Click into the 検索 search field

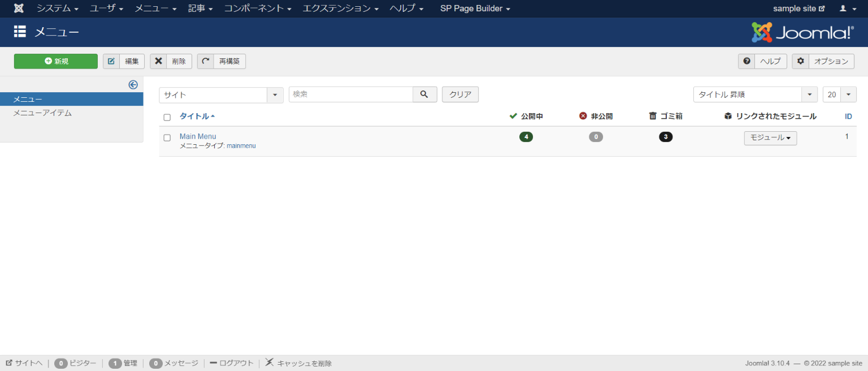tap(350, 94)
